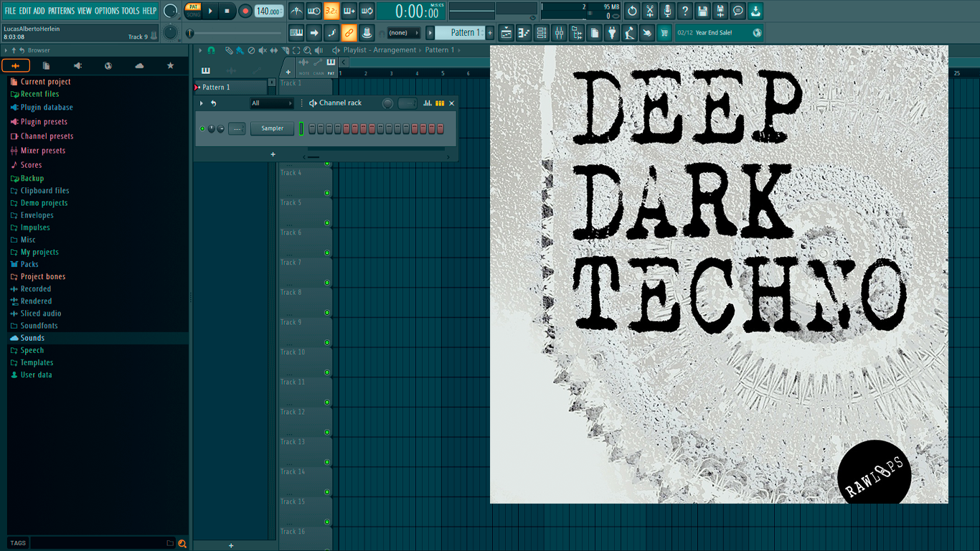The width and height of the screenshot is (980, 551).
Task: Select the playlist mute tool
Action: click(262, 50)
